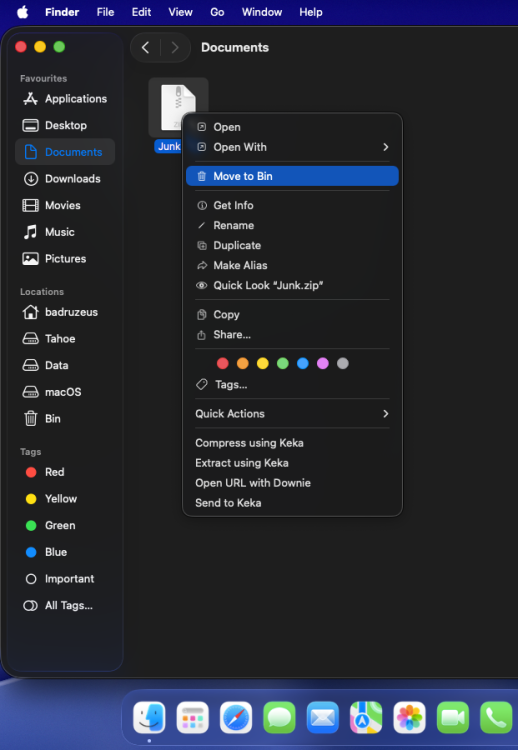Apply the purple tag color dot
Viewport: 518px width, 750px height.
(323, 364)
